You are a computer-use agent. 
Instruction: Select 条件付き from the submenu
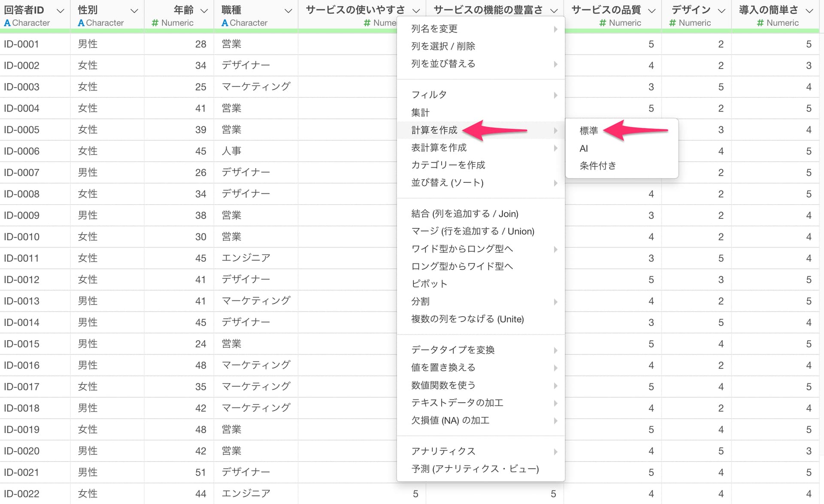[x=598, y=166]
